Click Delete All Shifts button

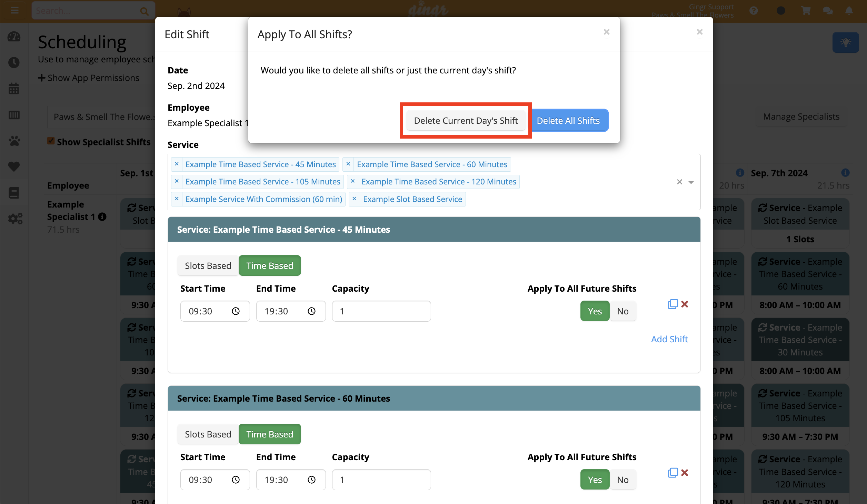click(x=568, y=121)
